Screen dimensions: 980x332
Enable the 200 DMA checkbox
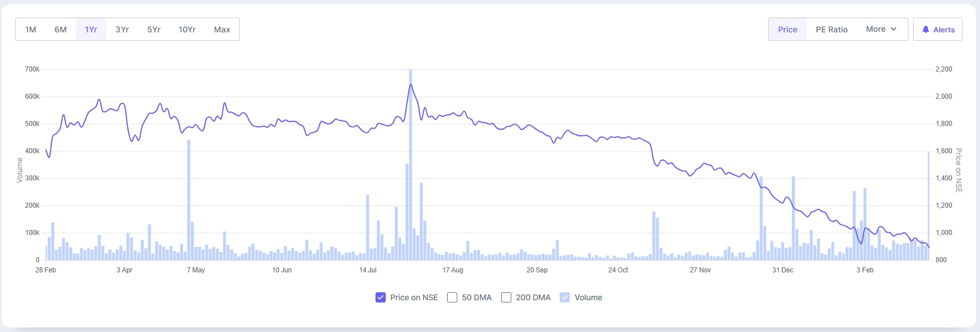click(506, 297)
